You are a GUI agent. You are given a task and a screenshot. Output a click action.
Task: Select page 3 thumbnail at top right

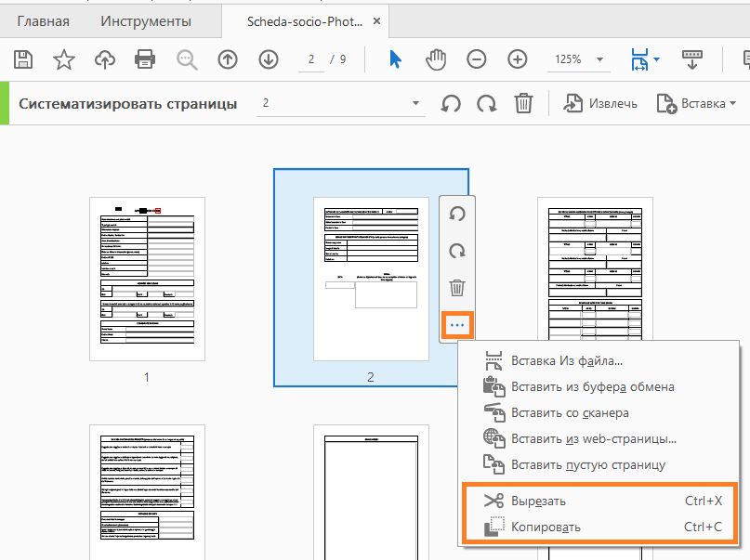pos(595,269)
